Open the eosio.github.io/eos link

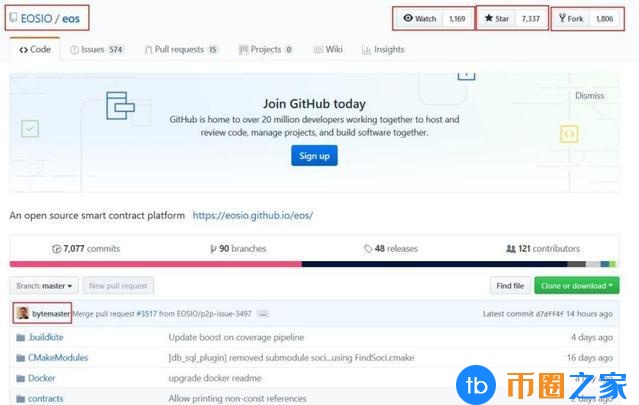click(253, 215)
